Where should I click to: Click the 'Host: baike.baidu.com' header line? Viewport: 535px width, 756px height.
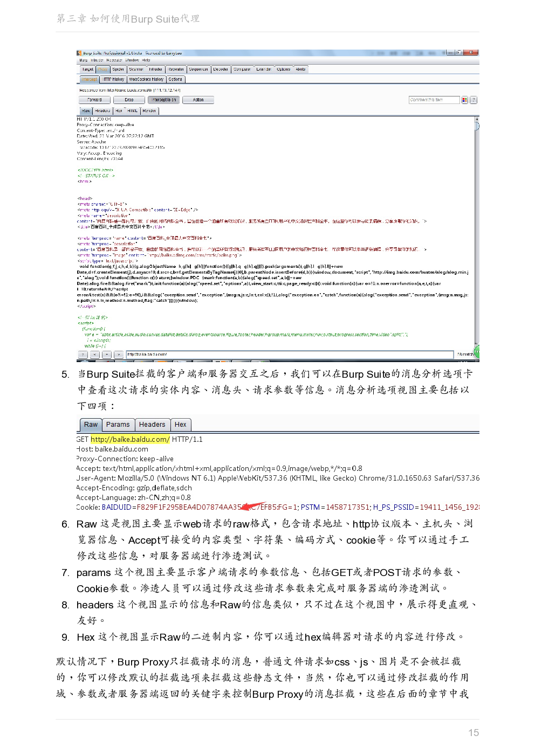point(112,449)
